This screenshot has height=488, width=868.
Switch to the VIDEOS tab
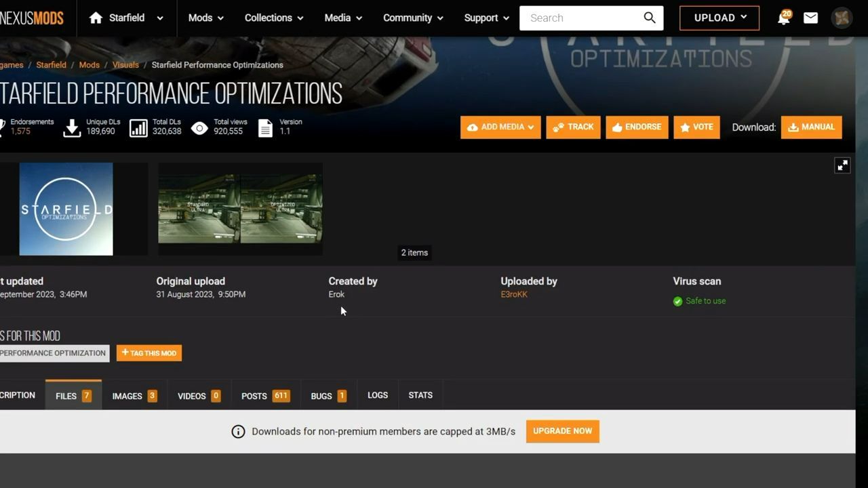tap(199, 396)
